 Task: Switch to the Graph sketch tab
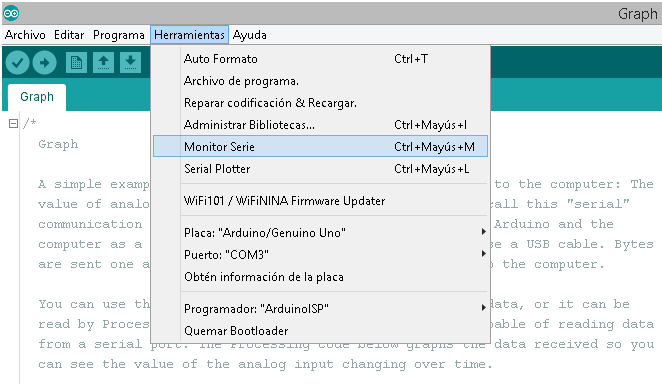pyautogui.click(x=37, y=97)
